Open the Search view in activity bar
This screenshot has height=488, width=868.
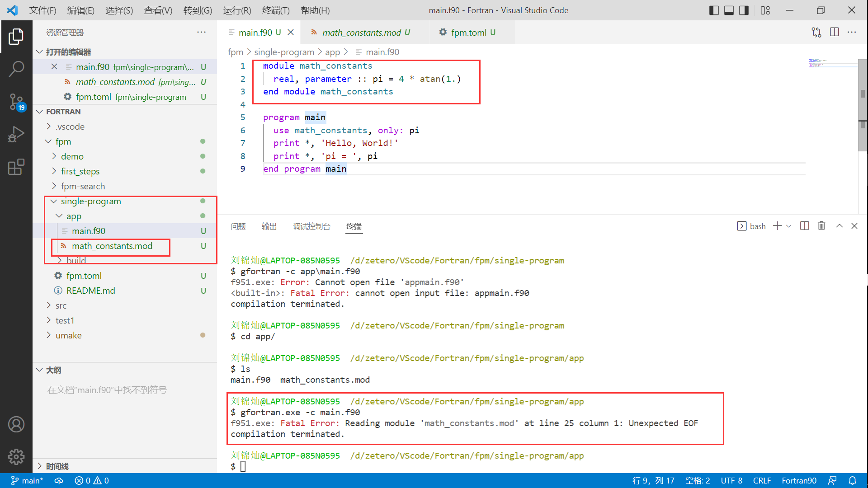point(16,69)
